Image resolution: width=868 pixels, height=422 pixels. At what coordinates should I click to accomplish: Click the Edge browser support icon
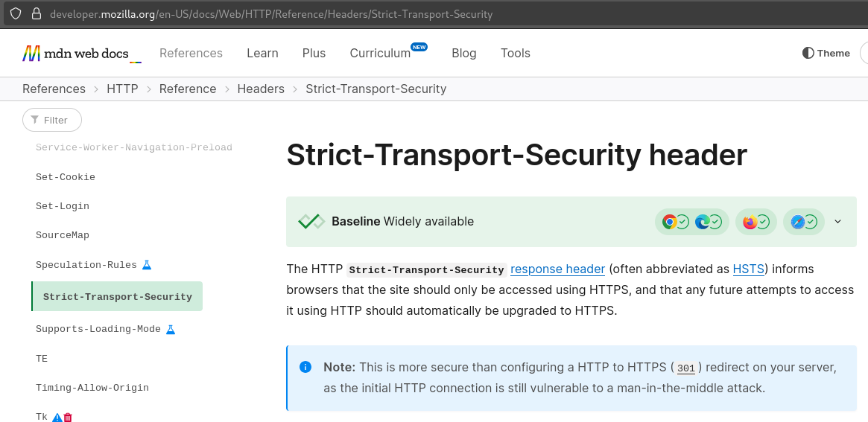coord(702,222)
